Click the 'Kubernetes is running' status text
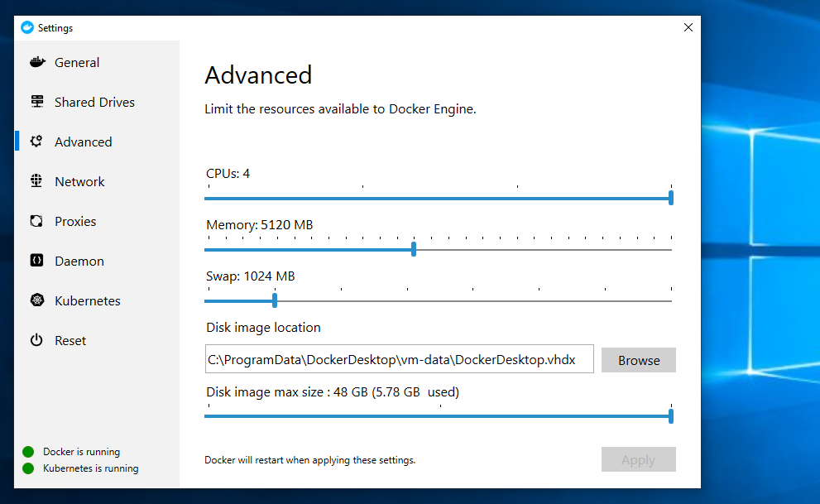The height and width of the screenshot is (504, 820). (91, 468)
